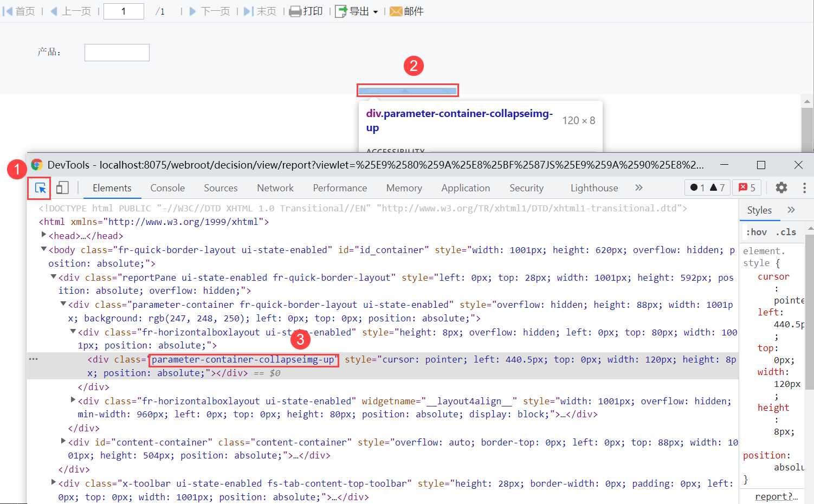
Task: Go to the first page (首页)
Action: [x=19, y=11]
